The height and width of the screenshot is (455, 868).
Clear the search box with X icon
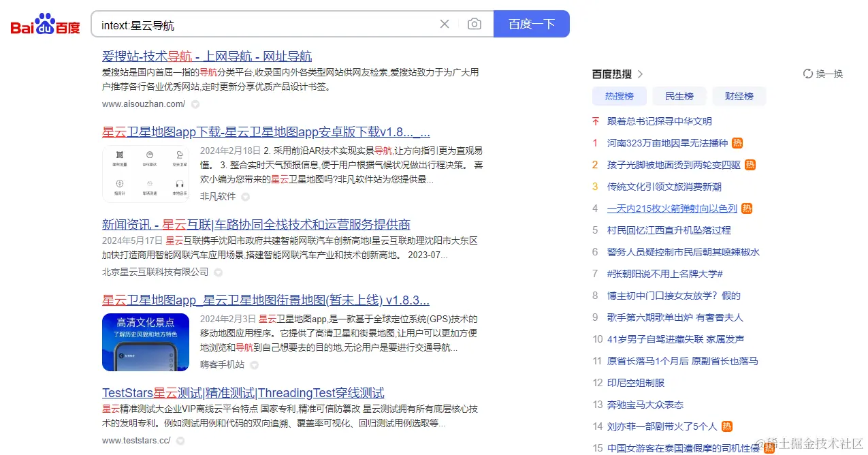coord(445,25)
